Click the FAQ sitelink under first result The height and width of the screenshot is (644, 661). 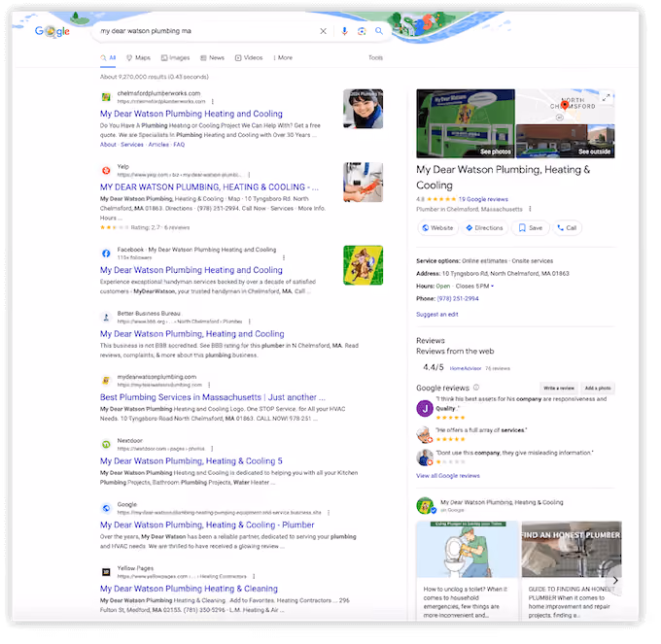[x=179, y=145]
